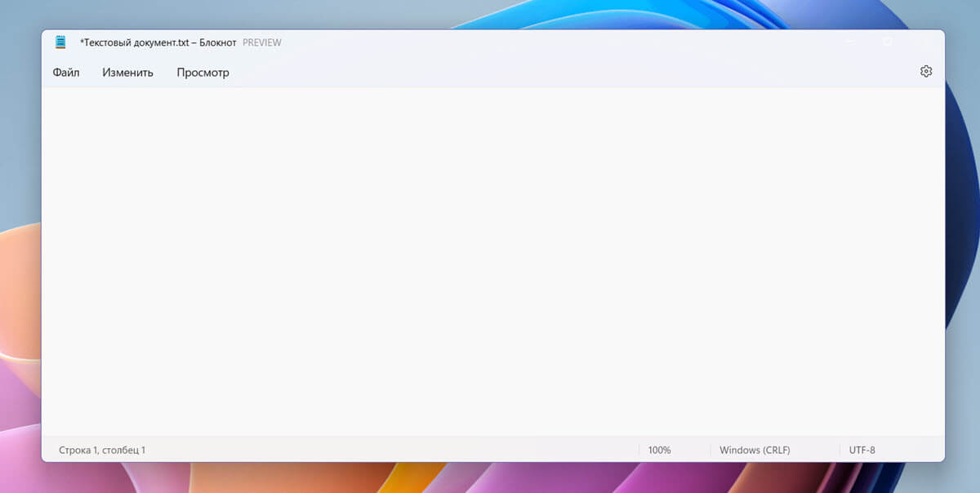Screen dimensions: 980x493
Task: Click the UTF-8 encoding indicator
Action: pos(862,450)
